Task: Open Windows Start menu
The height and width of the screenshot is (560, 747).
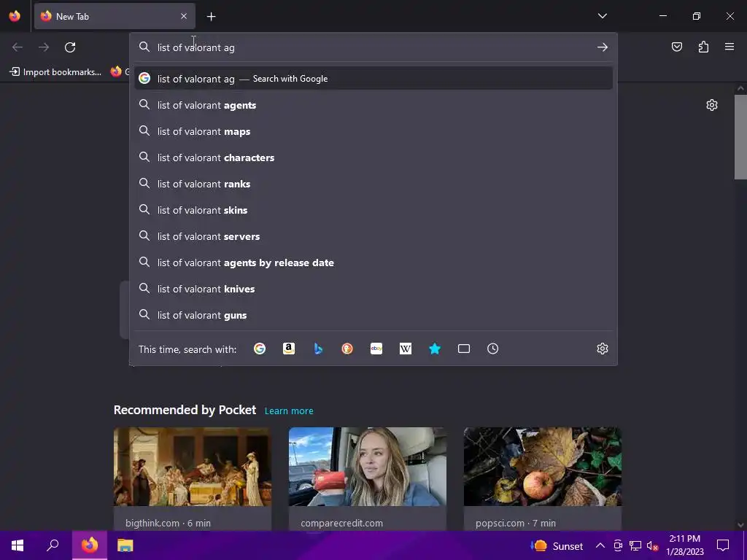Action: [18, 545]
